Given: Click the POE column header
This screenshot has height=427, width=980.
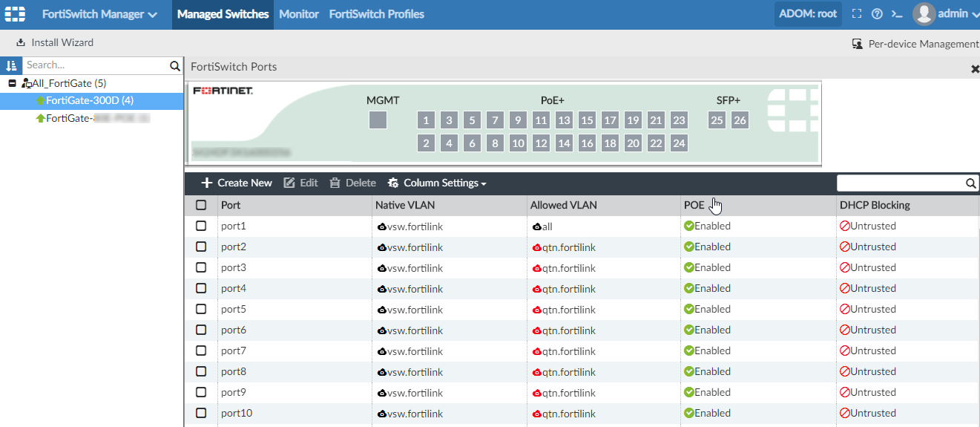Looking at the screenshot, I should (758, 205).
